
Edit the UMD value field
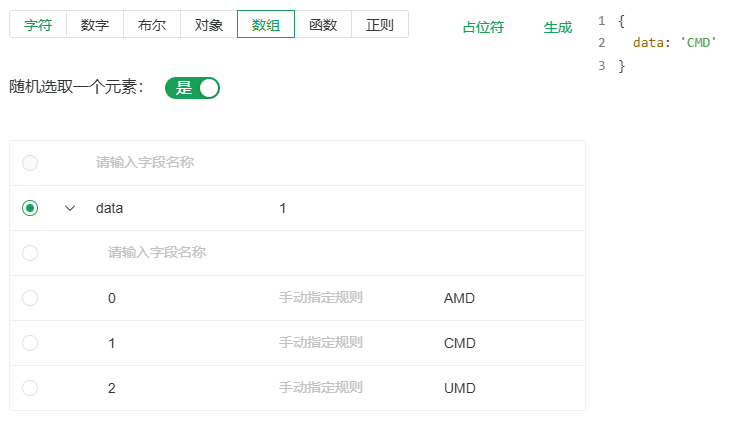click(x=500, y=388)
